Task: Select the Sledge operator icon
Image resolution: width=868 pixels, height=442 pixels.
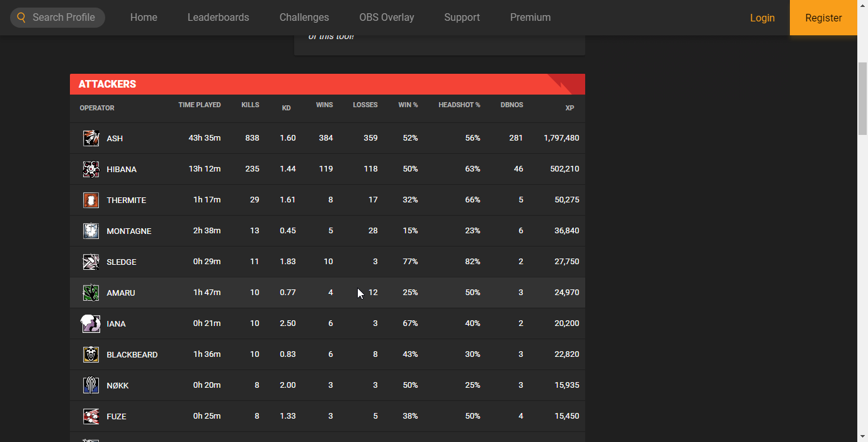Action: click(91, 262)
